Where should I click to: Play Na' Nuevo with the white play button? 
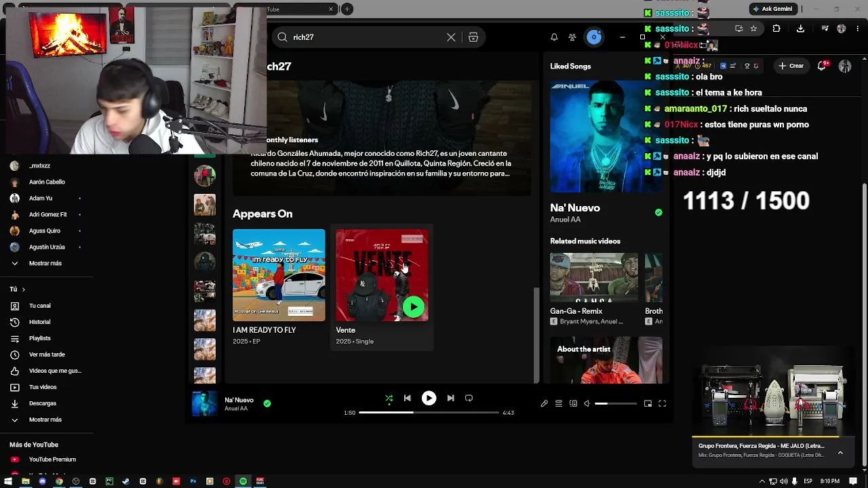(429, 399)
